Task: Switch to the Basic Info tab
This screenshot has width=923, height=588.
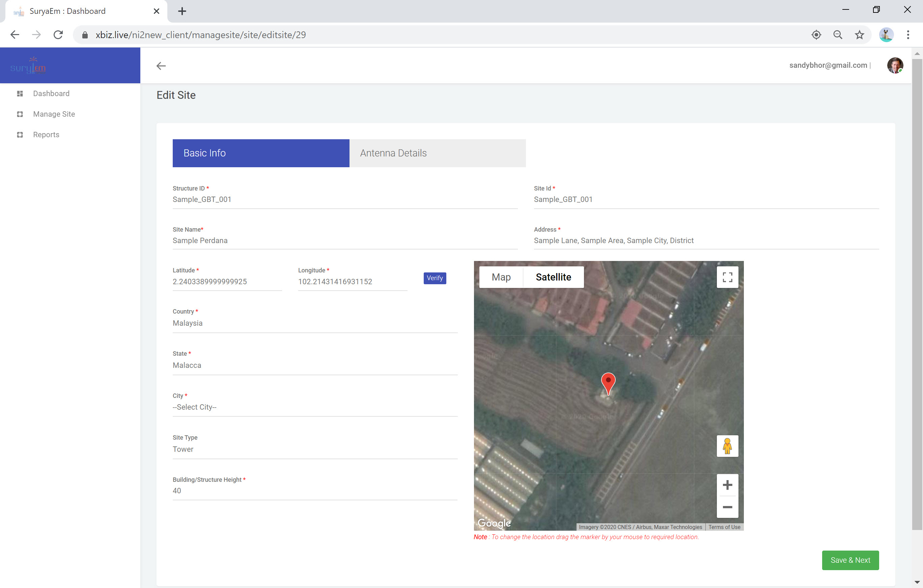Action: 261,153
